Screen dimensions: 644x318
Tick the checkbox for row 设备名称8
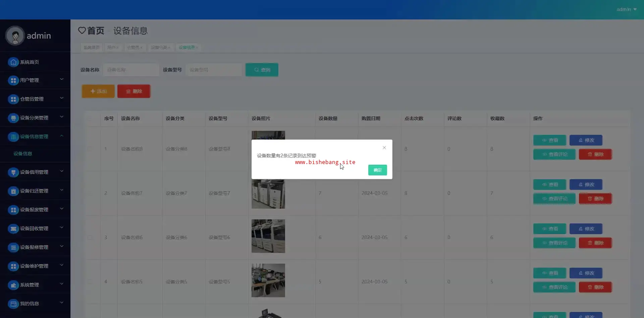(90, 149)
